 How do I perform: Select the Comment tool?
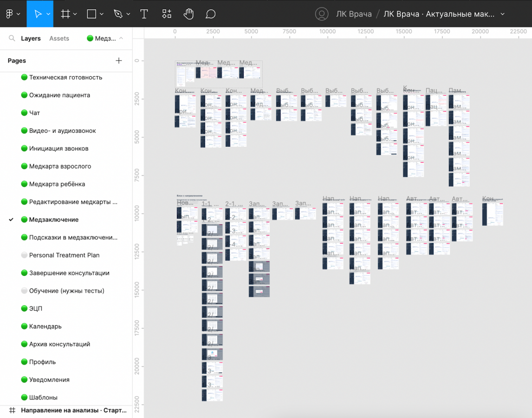click(x=211, y=14)
